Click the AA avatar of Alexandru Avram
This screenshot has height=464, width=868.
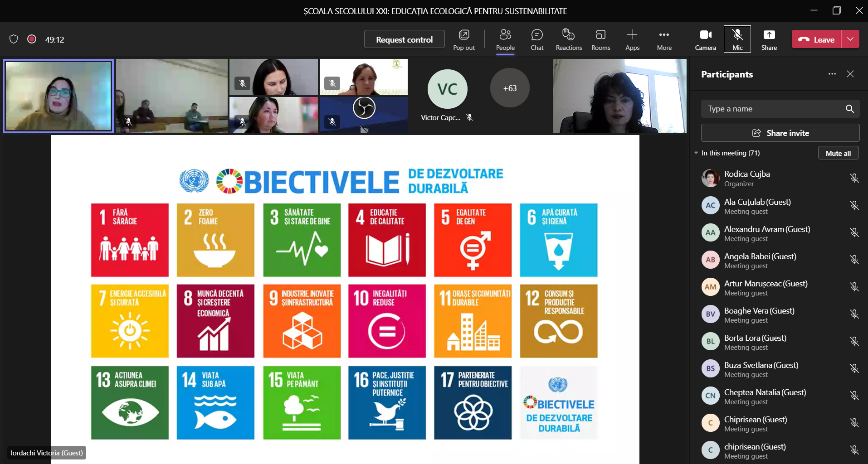pyautogui.click(x=710, y=232)
